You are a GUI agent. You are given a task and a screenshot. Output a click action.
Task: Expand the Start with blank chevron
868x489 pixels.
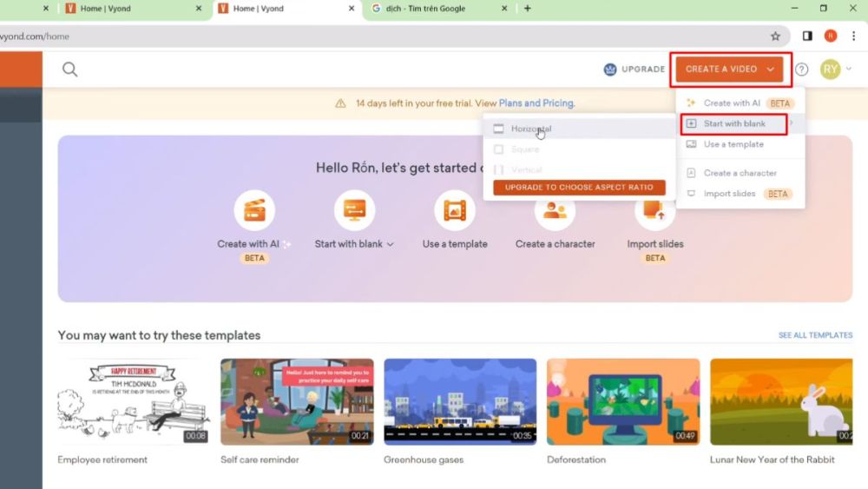point(391,244)
